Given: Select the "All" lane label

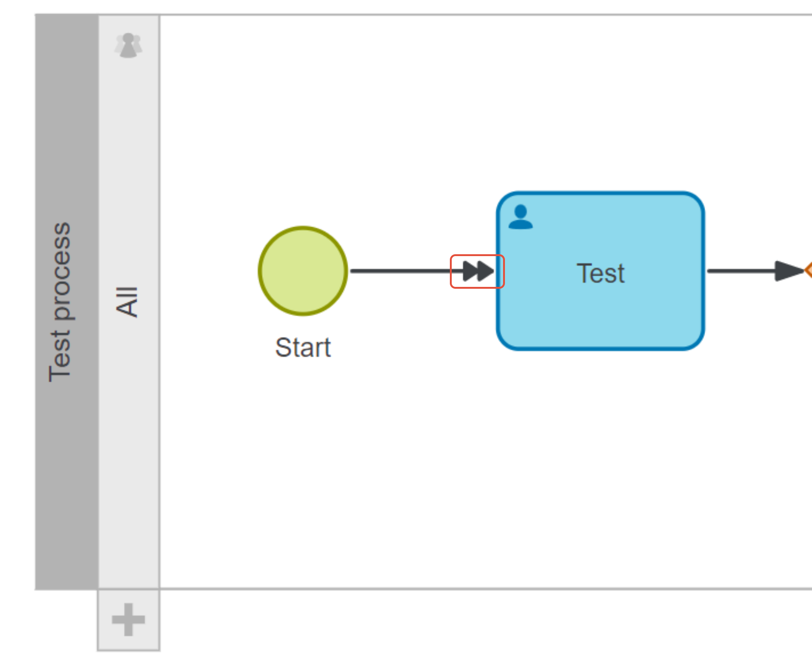Looking at the screenshot, I should (x=127, y=302).
